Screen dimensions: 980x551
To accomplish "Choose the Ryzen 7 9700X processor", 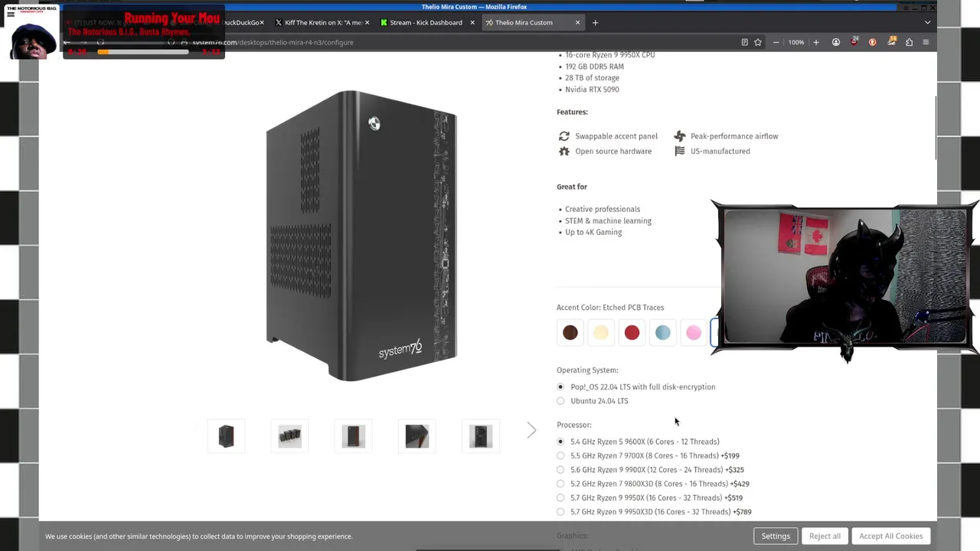I will [560, 456].
